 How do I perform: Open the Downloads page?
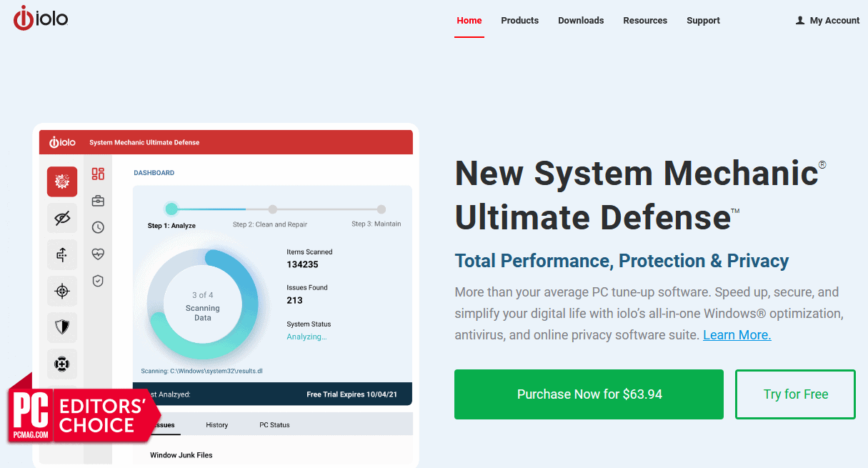tap(581, 20)
